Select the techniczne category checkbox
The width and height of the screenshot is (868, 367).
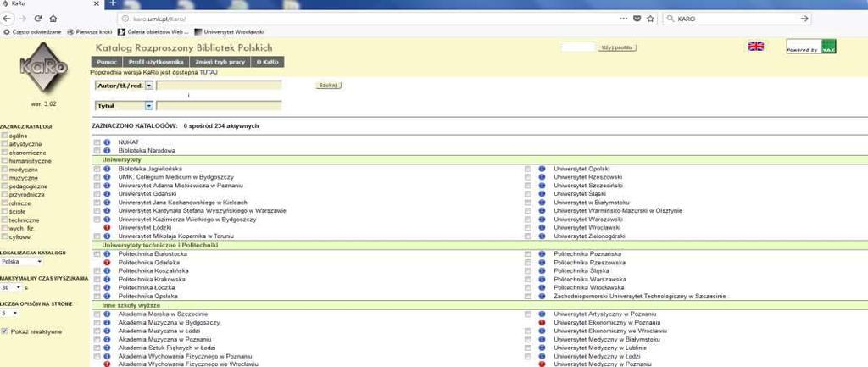tap(4, 220)
